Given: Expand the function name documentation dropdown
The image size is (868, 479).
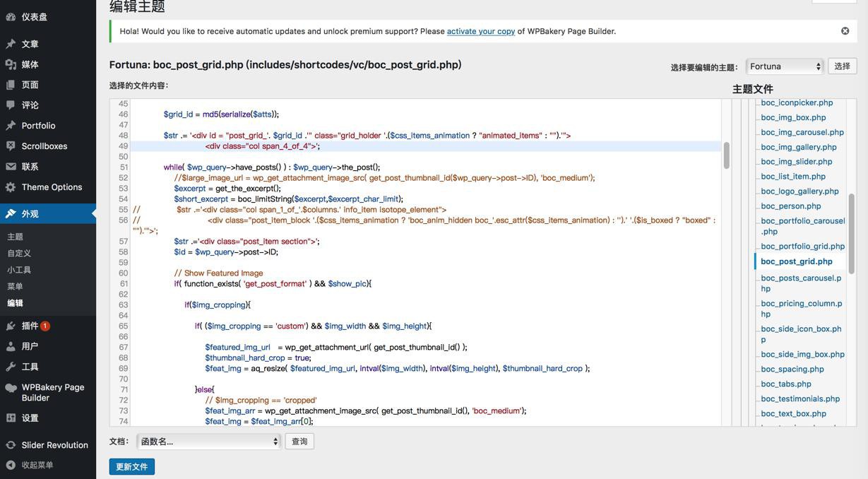Looking at the screenshot, I should [x=208, y=442].
